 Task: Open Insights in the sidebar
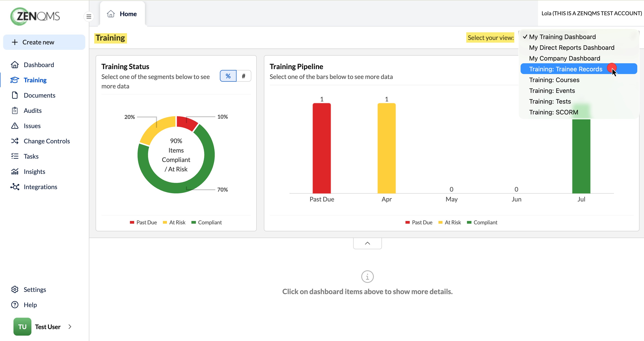pyautogui.click(x=35, y=171)
